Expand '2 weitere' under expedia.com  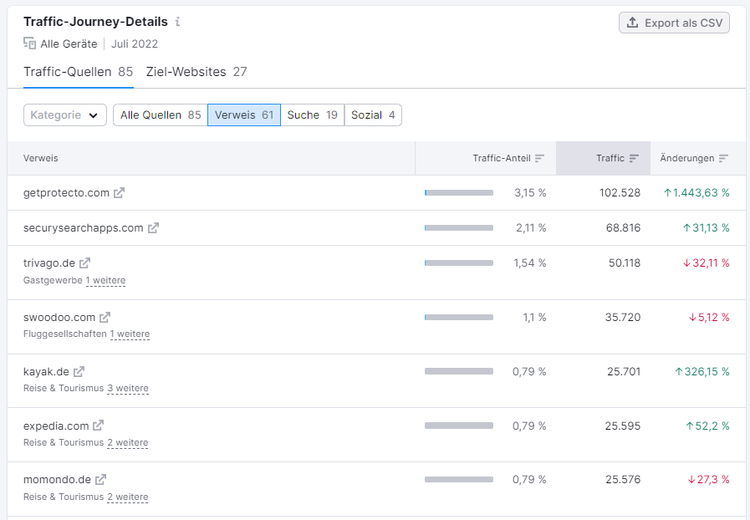(128, 443)
